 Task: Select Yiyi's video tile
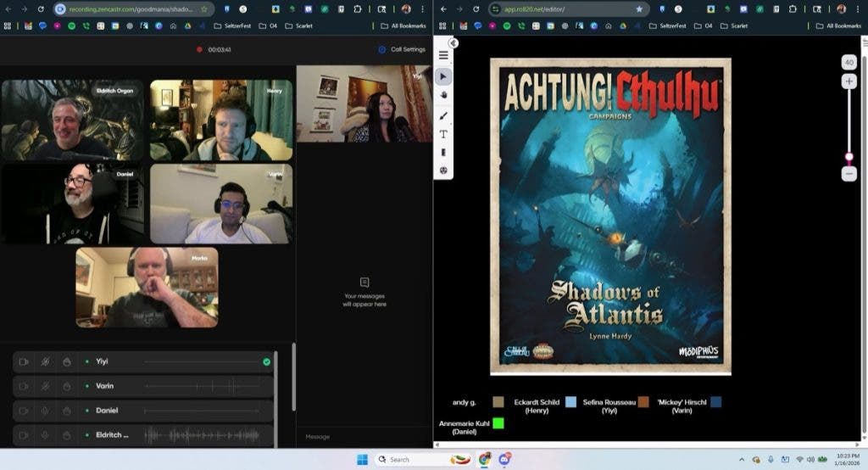pos(364,104)
